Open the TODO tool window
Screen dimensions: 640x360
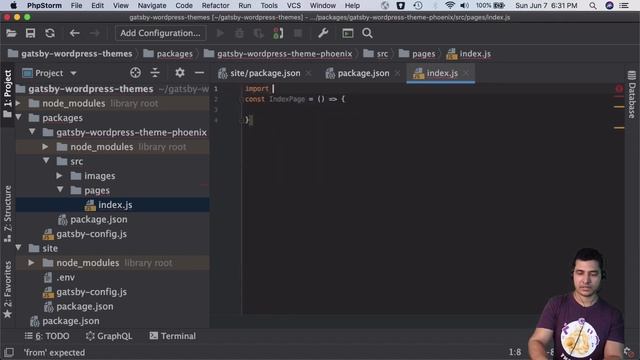click(x=47, y=336)
